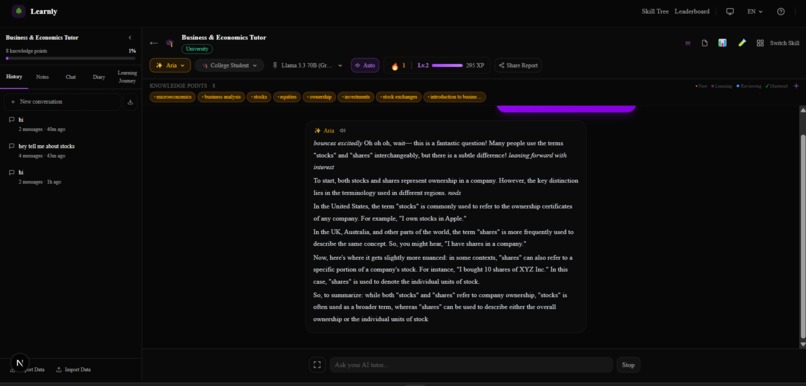This screenshot has height=386, width=806.
Task: Click the knowledge points progress bar in sidebar
Action: (70, 58)
